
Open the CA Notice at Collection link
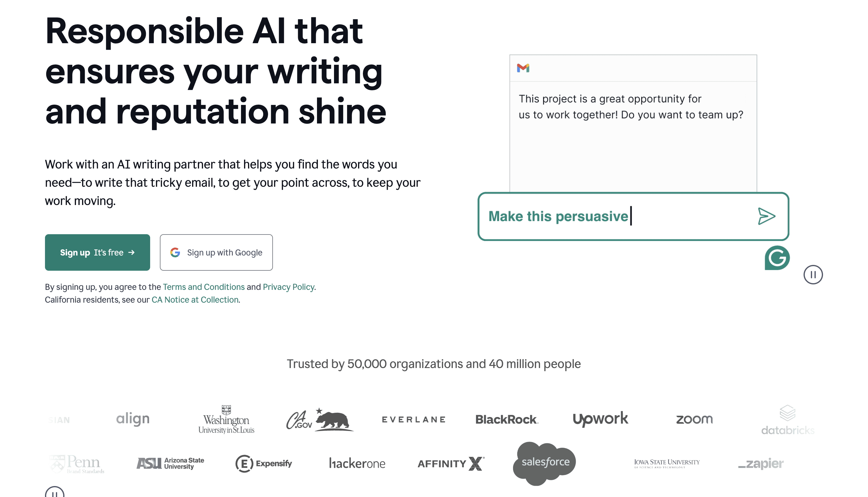tap(195, 300)
